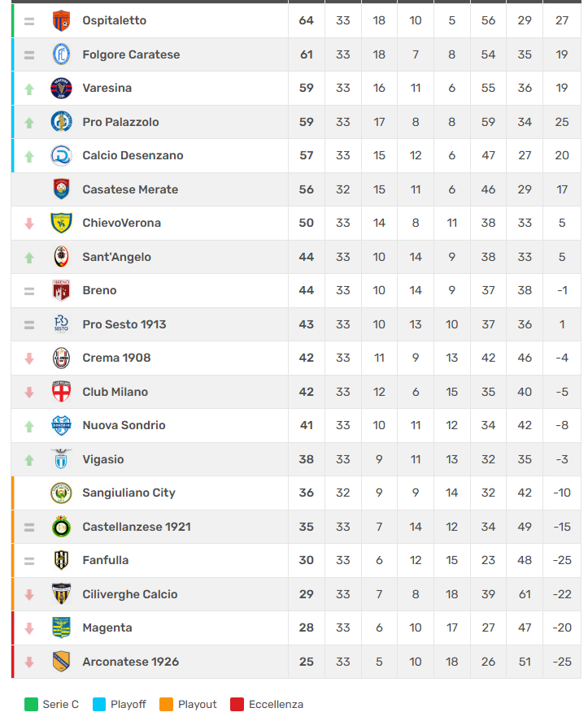Click the red down arrow beside Crema 1908
This screenshot has height=721, width=588.
(29, 358)
